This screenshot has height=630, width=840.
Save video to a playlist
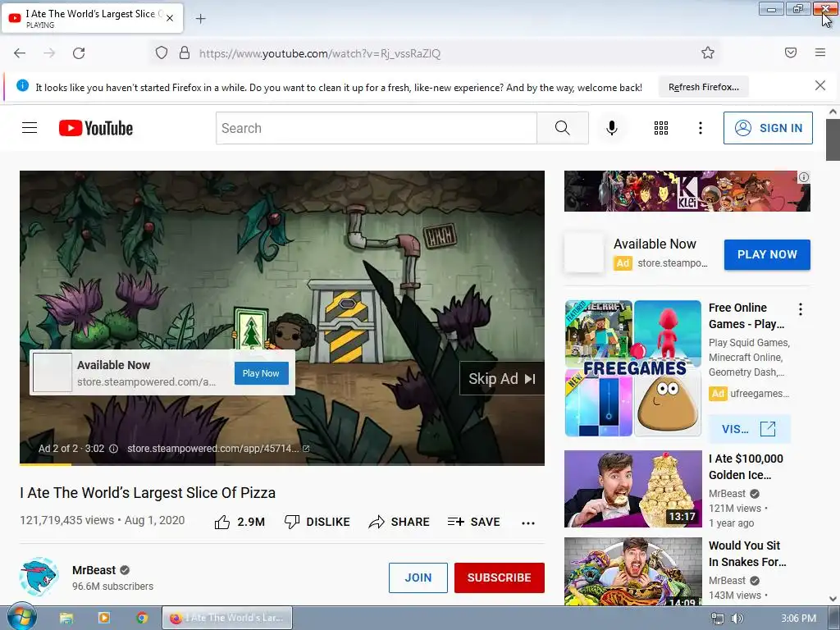473,522
